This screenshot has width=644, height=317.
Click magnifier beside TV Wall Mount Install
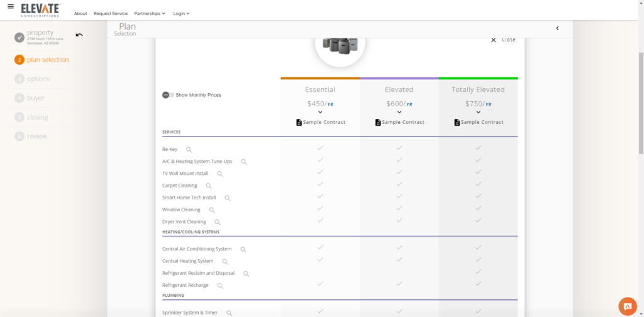220,174
